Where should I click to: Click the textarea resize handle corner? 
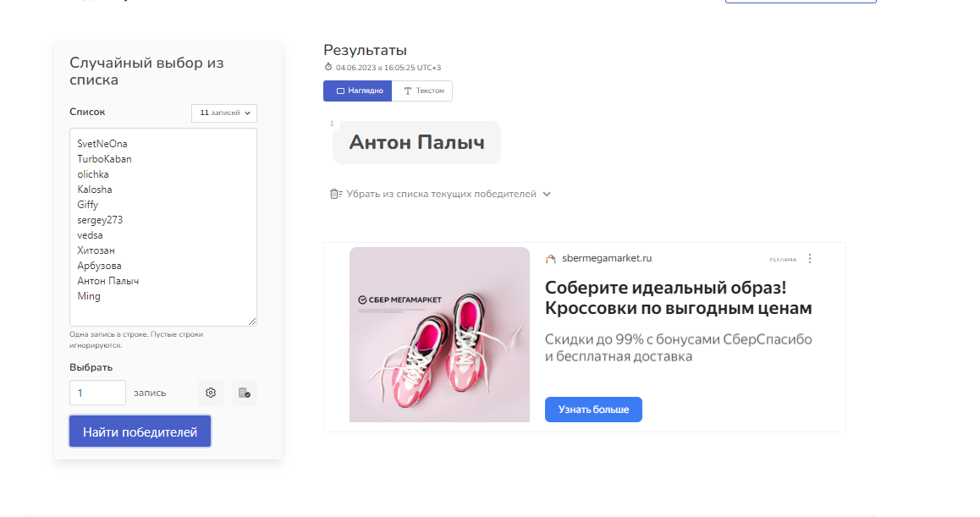pyautogui.click(x=252, y=322)
